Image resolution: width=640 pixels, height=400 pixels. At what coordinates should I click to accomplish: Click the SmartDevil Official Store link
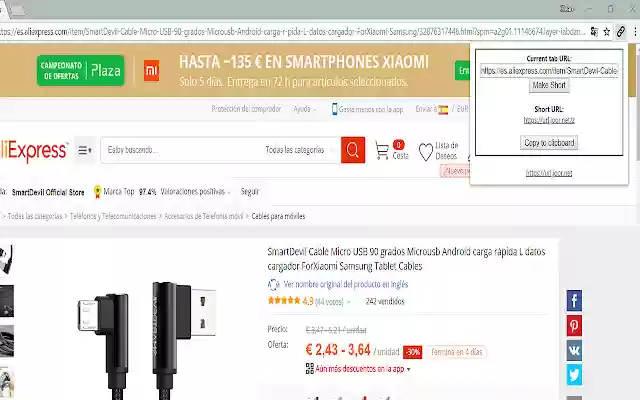[48, 192]
